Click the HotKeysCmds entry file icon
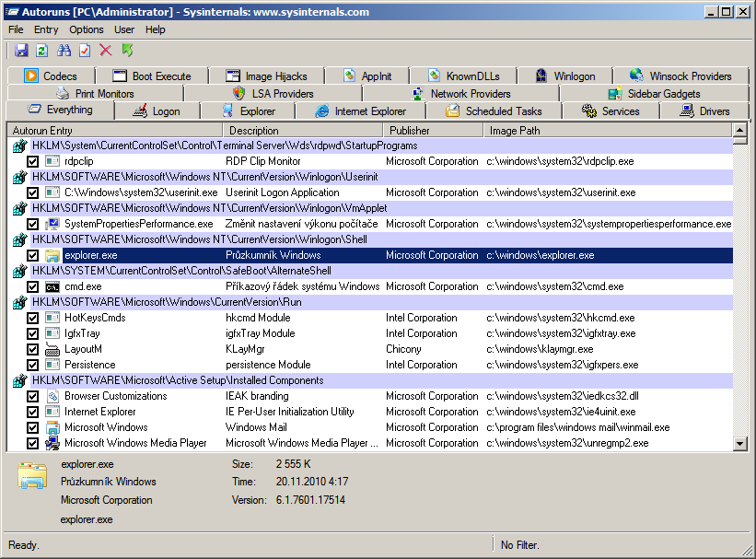Image resolution: width=756 pixels, height=559 pixels. pyautogui.click(x=52, y=318)
